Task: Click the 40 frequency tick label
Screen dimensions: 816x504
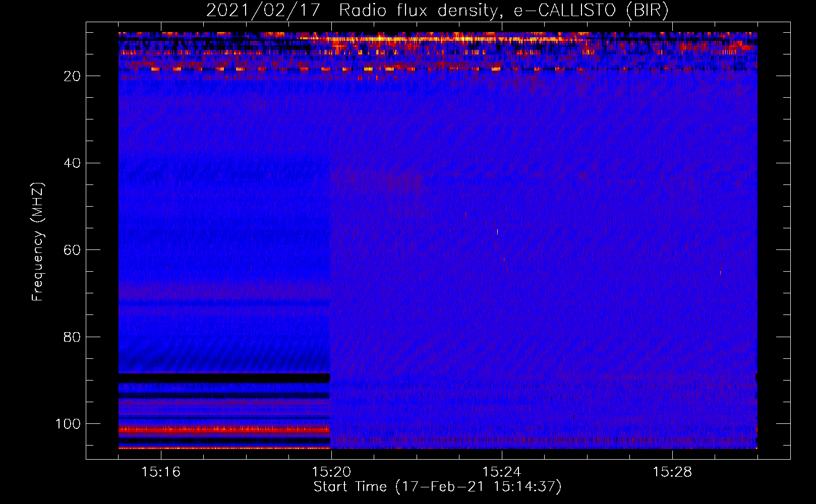Action: [x=72, y=163]
